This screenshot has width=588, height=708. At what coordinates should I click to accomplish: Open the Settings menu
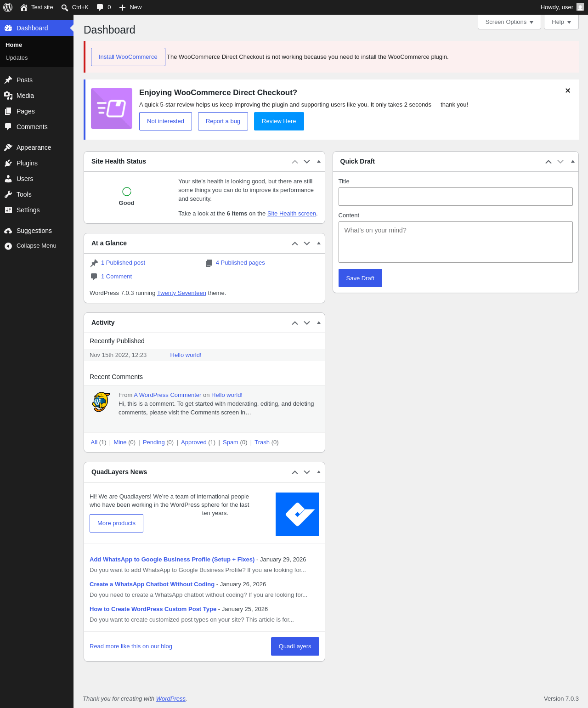(37, 210)
